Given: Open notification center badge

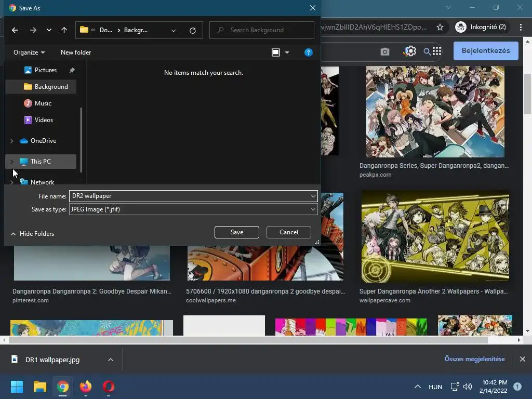Looking at the screenshot, I should pos(517,387).
